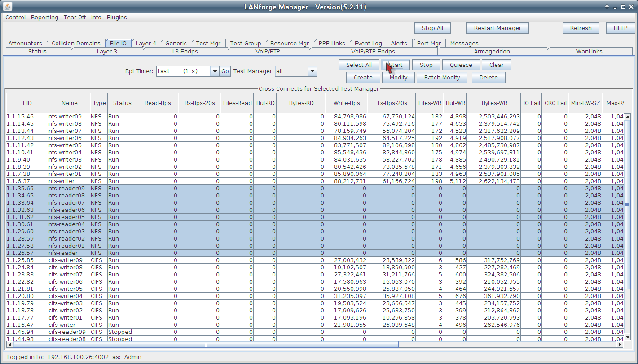Switch to the Resource Mgr tab
The height and width of the screenshot is (364, 638).
click(x=290, y=44)
